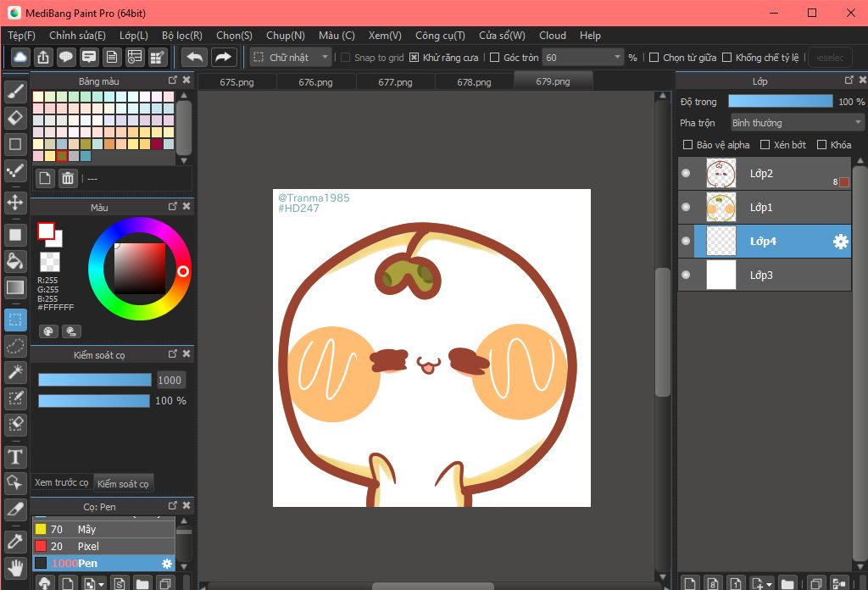Hide the Lớp2 layer
868x590 pixels.
[x=686, y=173]
